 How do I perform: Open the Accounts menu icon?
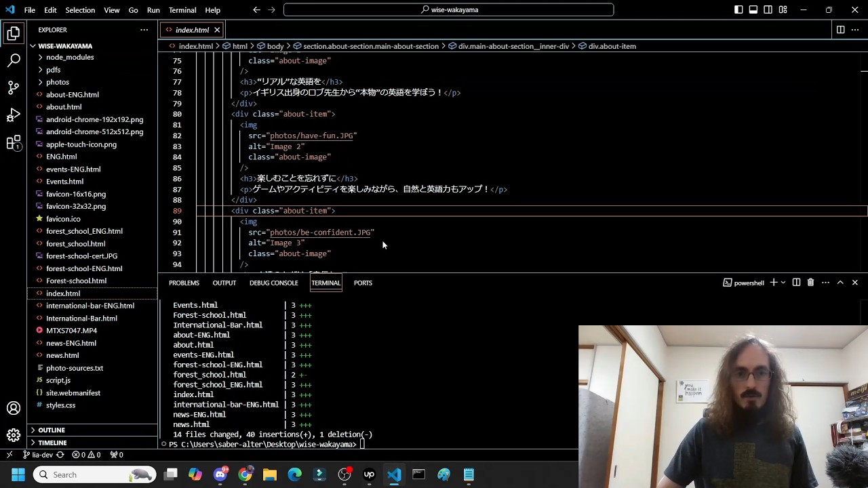pyautogui.click(x=14, y=408)
